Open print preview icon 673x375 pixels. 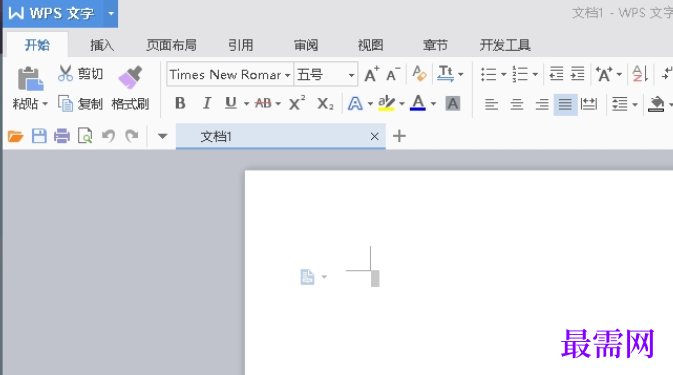85,136
